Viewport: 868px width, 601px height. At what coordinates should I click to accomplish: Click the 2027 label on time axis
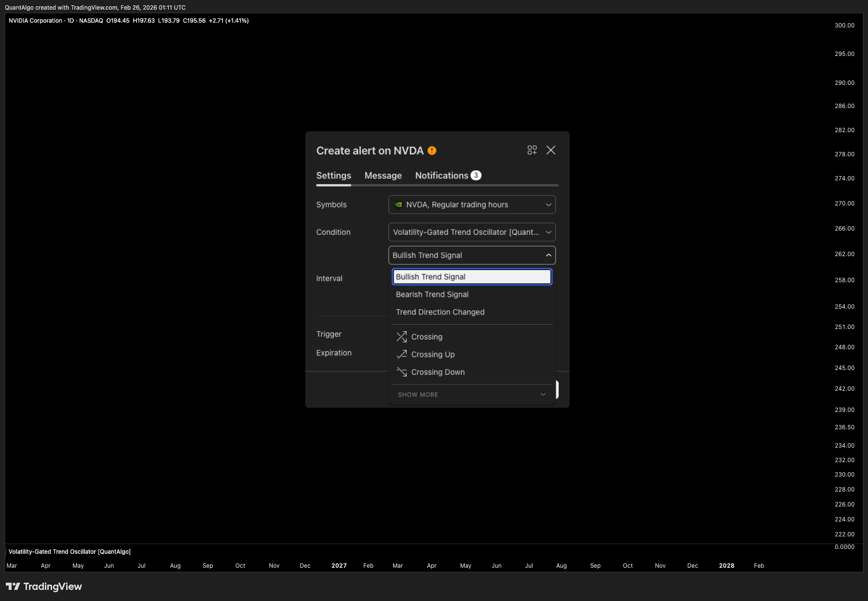point(339,566)
